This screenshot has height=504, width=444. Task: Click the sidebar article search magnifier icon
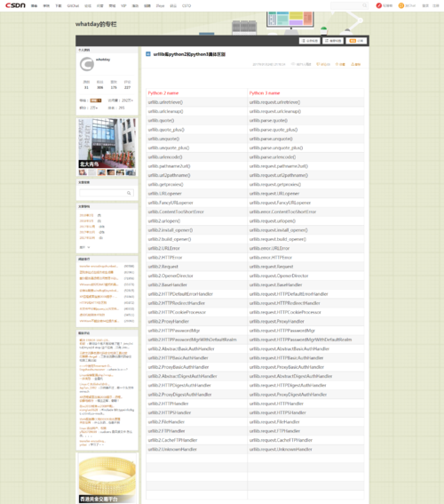click(129, 193)
